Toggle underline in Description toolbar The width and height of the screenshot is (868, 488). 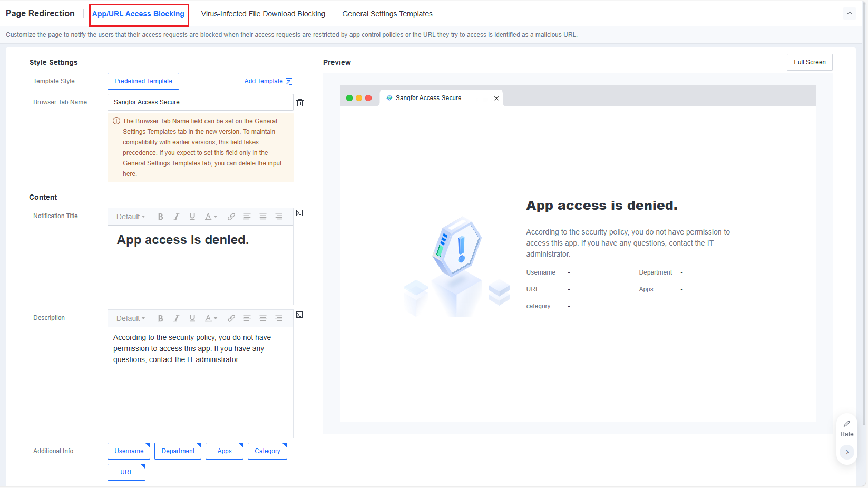(192, 318)
